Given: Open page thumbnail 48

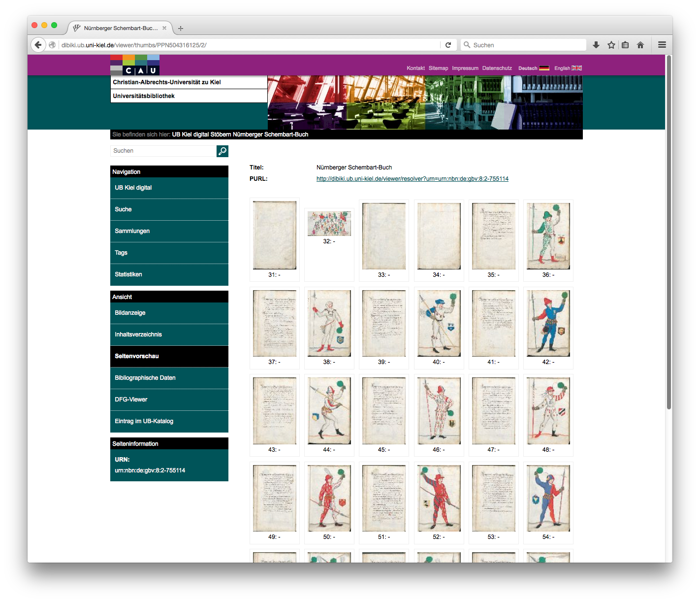Looking at the screenshot, I should tap(548, 411).
